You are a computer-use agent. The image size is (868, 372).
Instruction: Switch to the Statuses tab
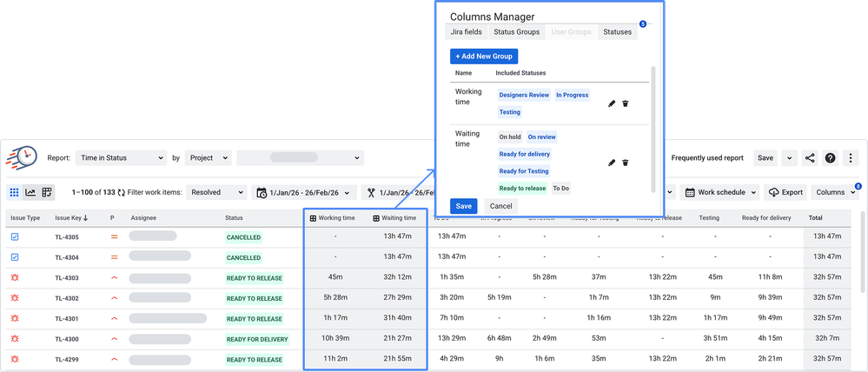point(617,32)
